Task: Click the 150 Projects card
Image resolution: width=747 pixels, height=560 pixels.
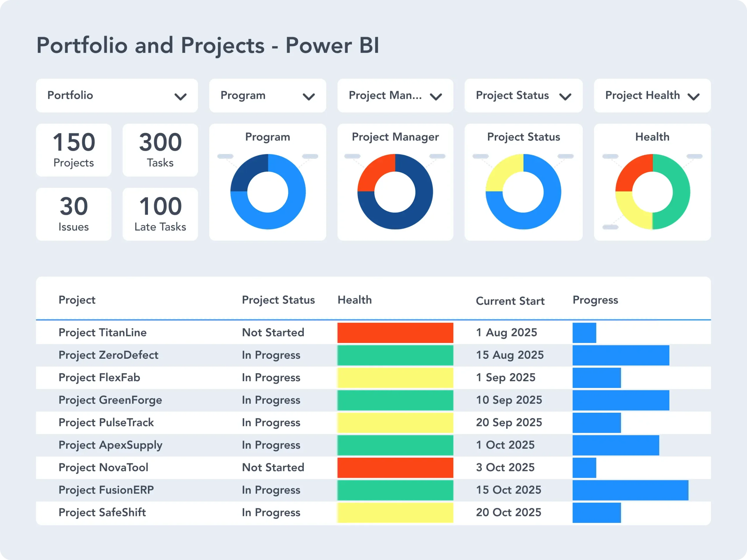Action: tap(74, 150)
